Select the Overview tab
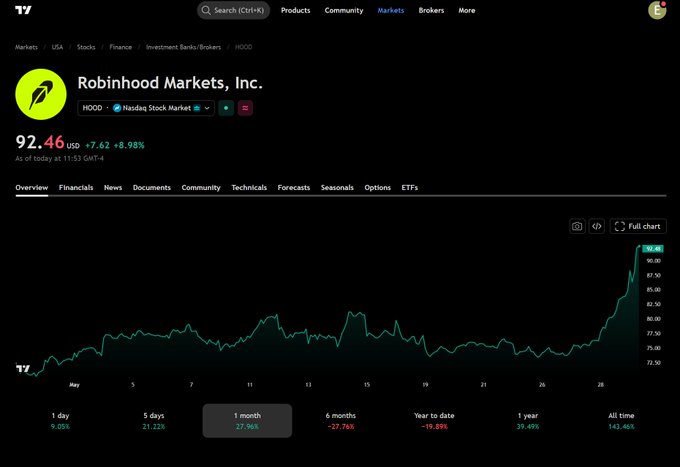The image size is (680, 467). click(32, 187)
